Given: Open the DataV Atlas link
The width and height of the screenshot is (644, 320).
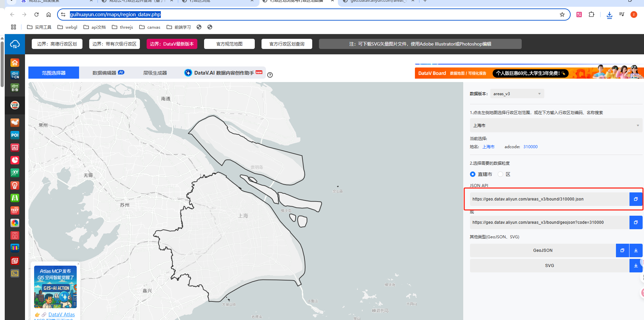Looking at the screenshot, I should (61, 314).
